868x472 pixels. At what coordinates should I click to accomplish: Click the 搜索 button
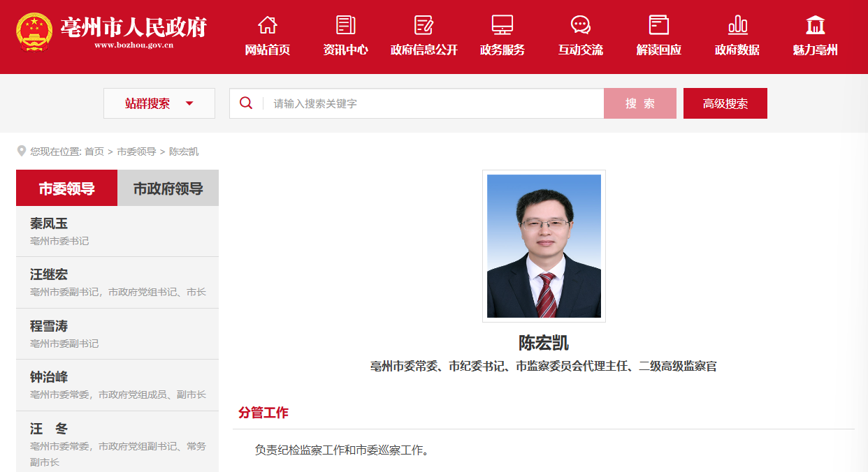click(640, 103)
